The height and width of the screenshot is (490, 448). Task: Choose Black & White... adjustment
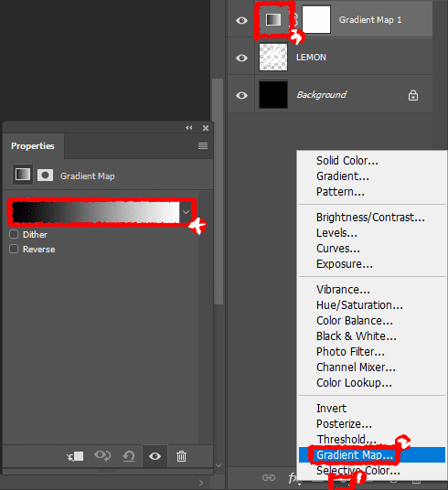tap(357, 336)
